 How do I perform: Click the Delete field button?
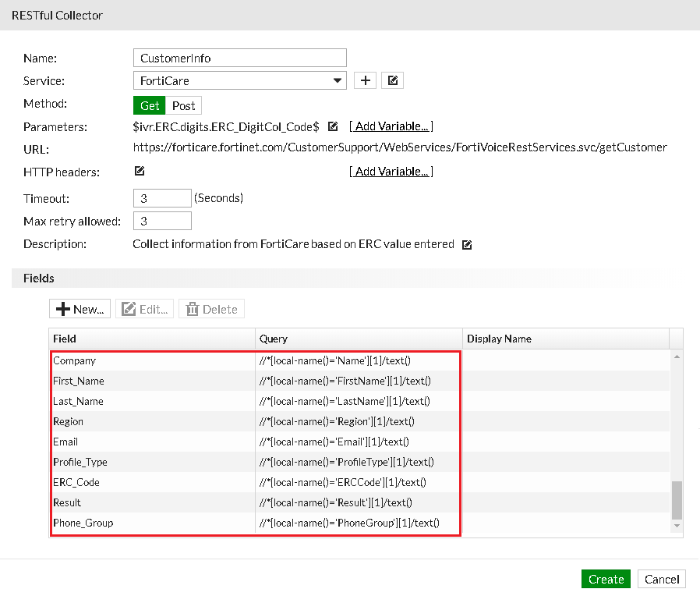click(x=211, y=309)
